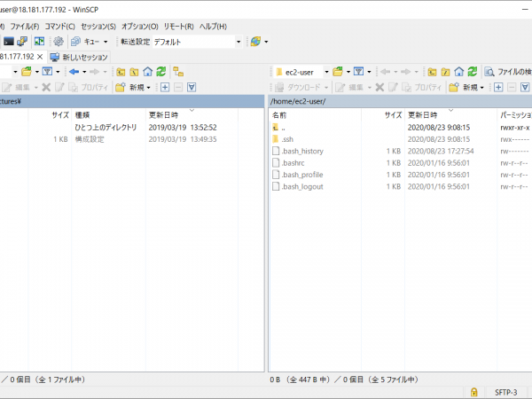Go back in local panel
The image size is (532, 399).
pyautogui.click(x=74, y=72)
